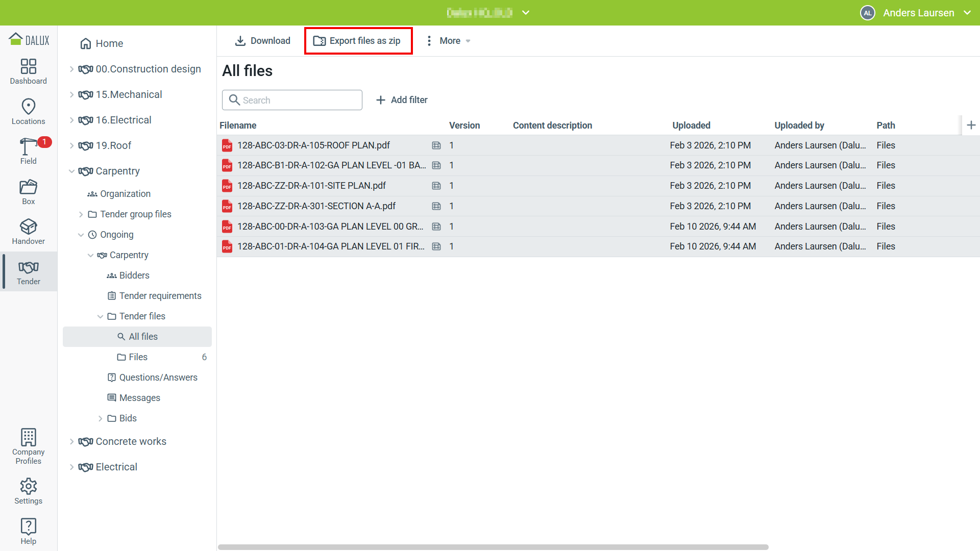
Task: Sort by the Uploaded by column header
Action: click(799, 126)
